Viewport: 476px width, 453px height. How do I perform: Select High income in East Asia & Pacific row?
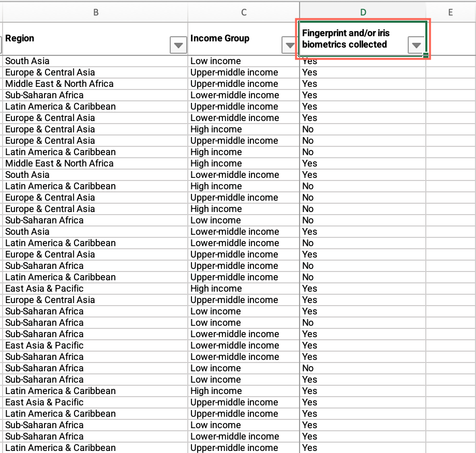pyautogui.click(x=244, y=289)
